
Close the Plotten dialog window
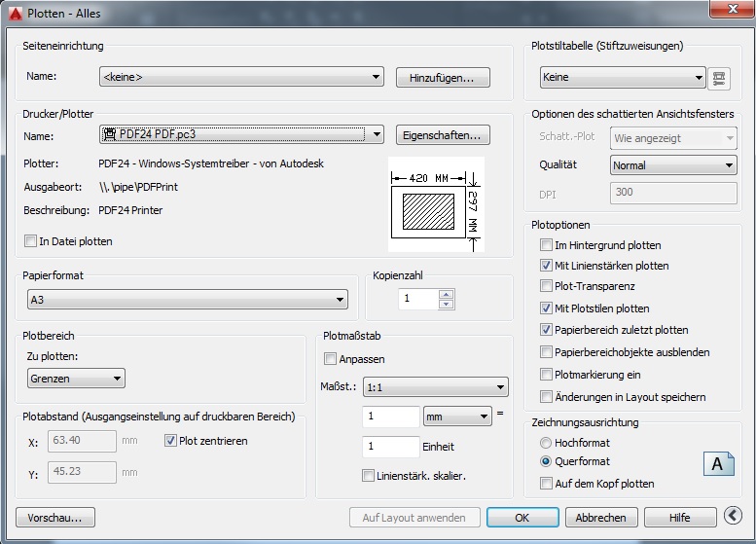pos(733,9)
